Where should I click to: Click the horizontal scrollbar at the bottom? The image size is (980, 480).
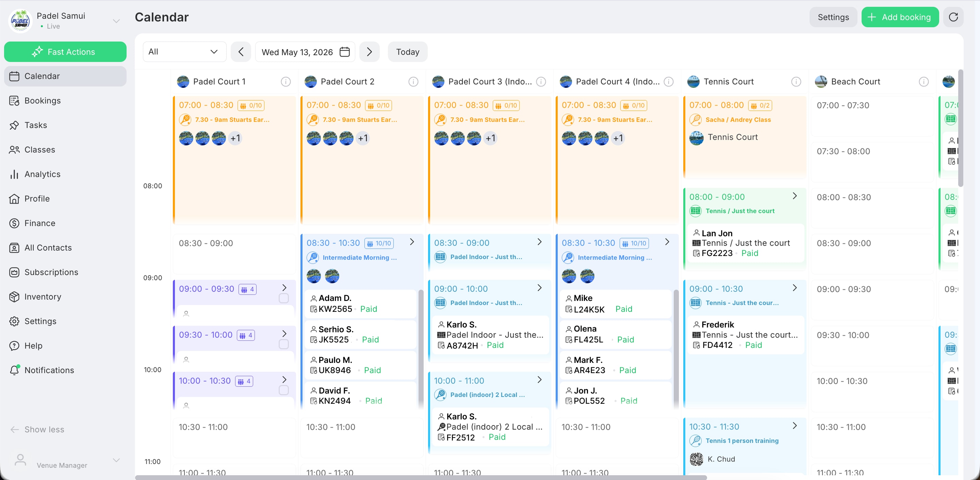click(421, 477)
